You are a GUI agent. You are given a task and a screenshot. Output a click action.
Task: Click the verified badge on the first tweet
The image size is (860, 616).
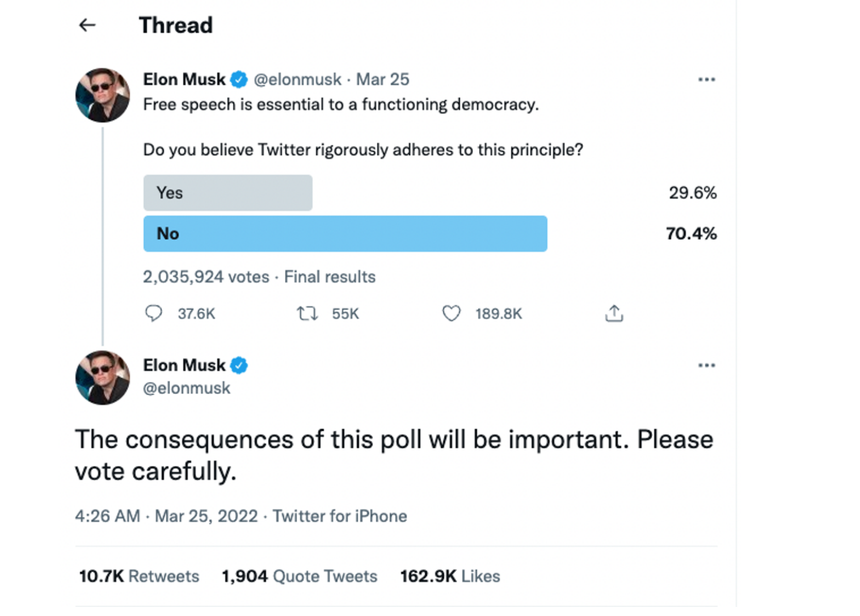[x=239, y=79]
